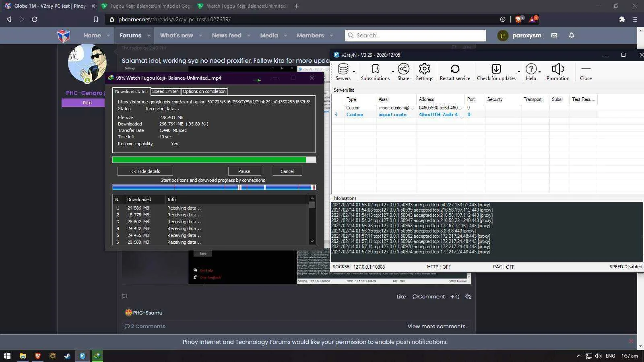The height and width of the screenshot is (362, 644).
Task: Open forum notifications bell icon
Action: click(571, 35)
